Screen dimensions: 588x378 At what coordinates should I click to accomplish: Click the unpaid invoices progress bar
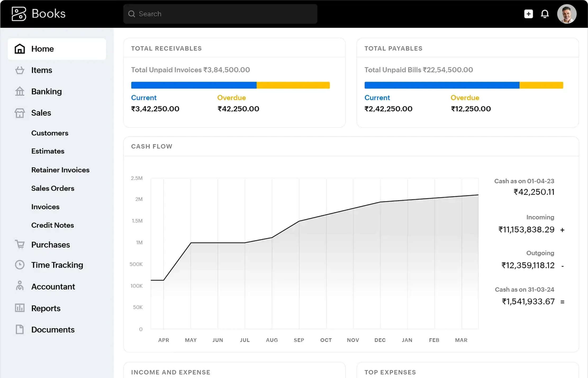coord(230,85)
